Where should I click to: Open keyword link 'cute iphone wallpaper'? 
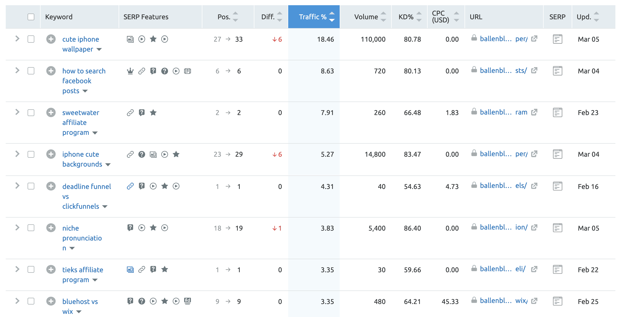[81, 44]
